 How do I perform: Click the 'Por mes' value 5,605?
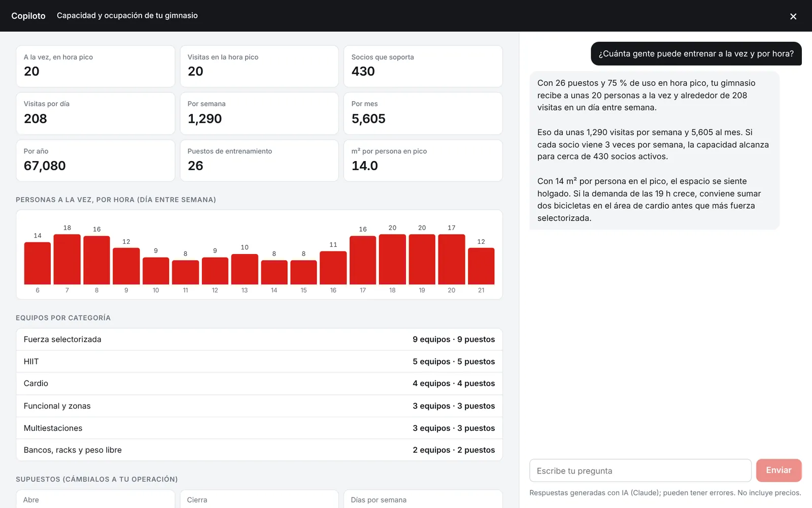(368, 119)
